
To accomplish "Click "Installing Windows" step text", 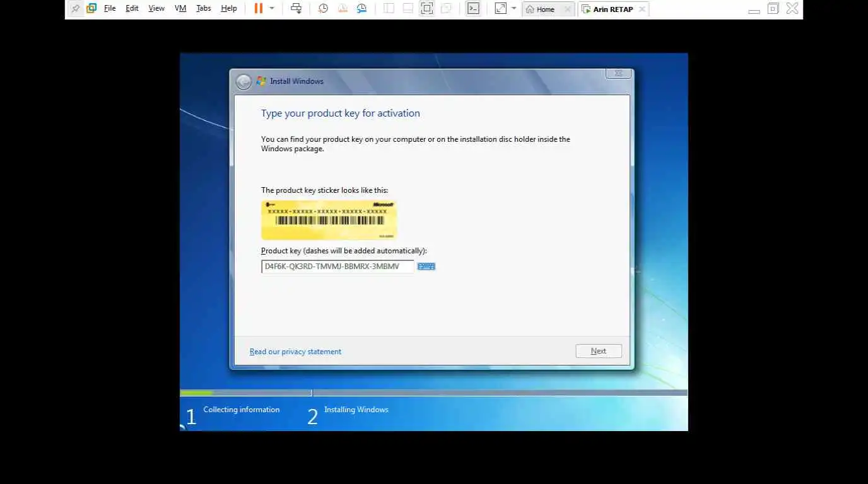I will [x=356, y=410].
